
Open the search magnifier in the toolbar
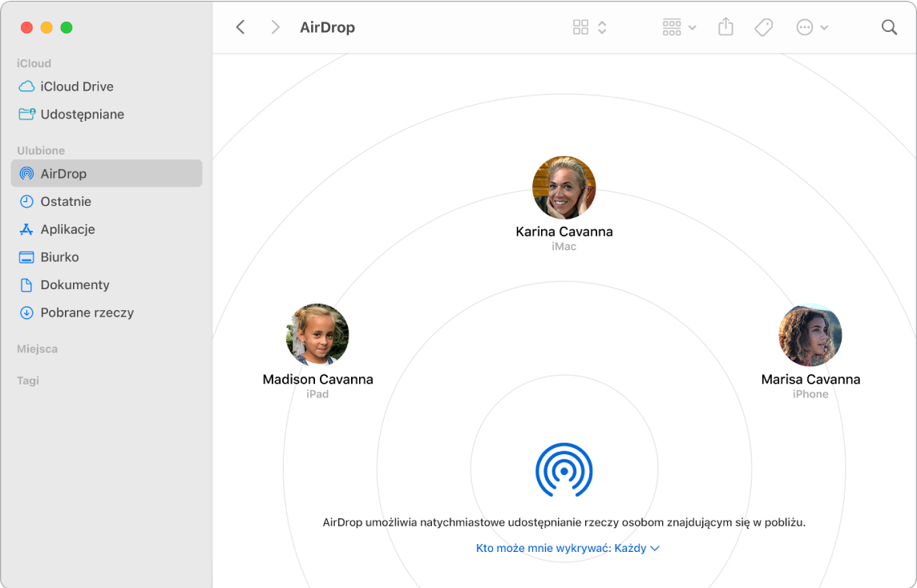tap(889, 27)
